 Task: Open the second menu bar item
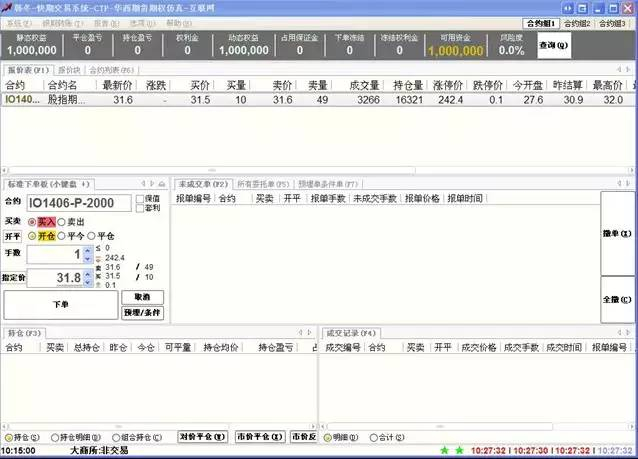point(63,23)
